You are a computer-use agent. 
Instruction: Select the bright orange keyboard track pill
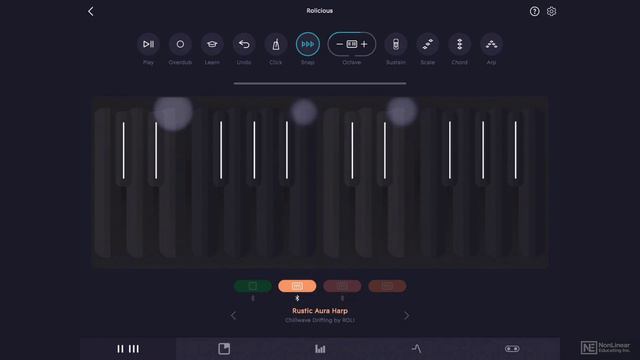coord(297,286)
